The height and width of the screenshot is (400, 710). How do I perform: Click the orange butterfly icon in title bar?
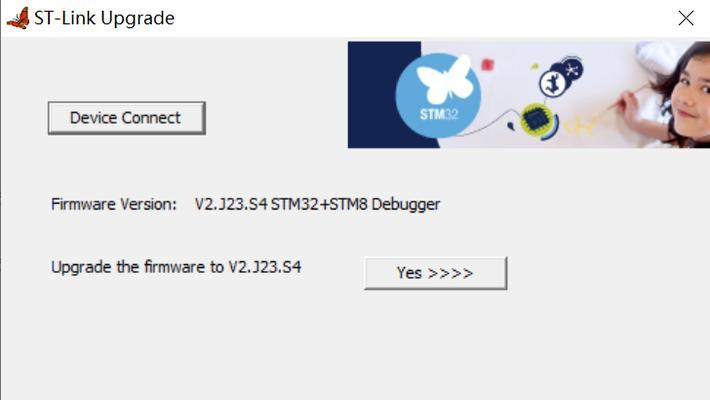pyautogui.click(x=18, y=18)
